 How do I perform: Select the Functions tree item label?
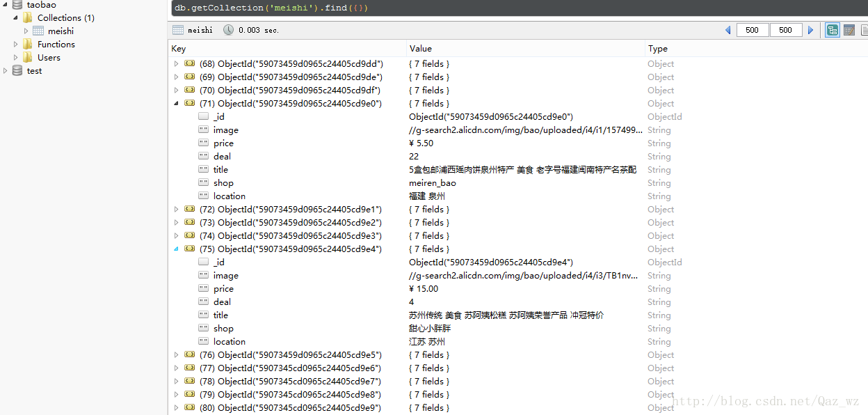pyautogui.click(x=56, y=44)
